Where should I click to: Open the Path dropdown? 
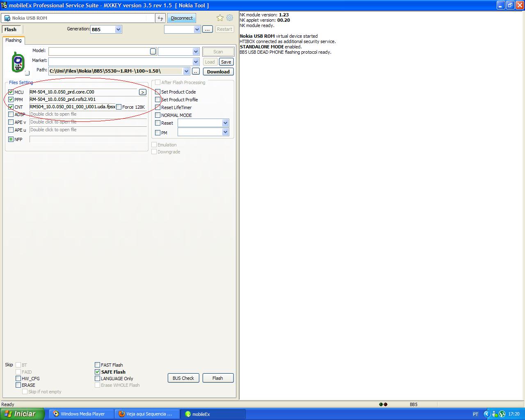click(x=186, y=71)
